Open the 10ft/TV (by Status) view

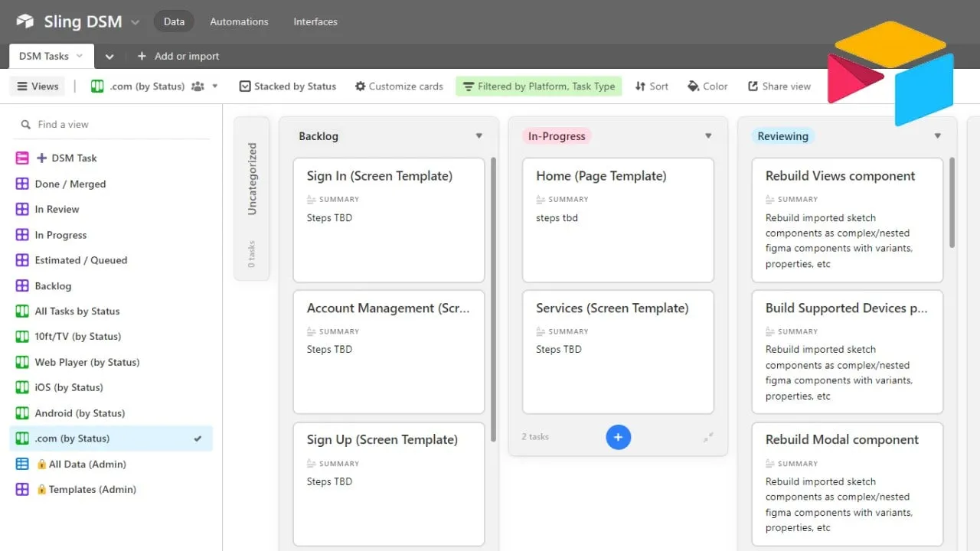(x=113, y=336)
